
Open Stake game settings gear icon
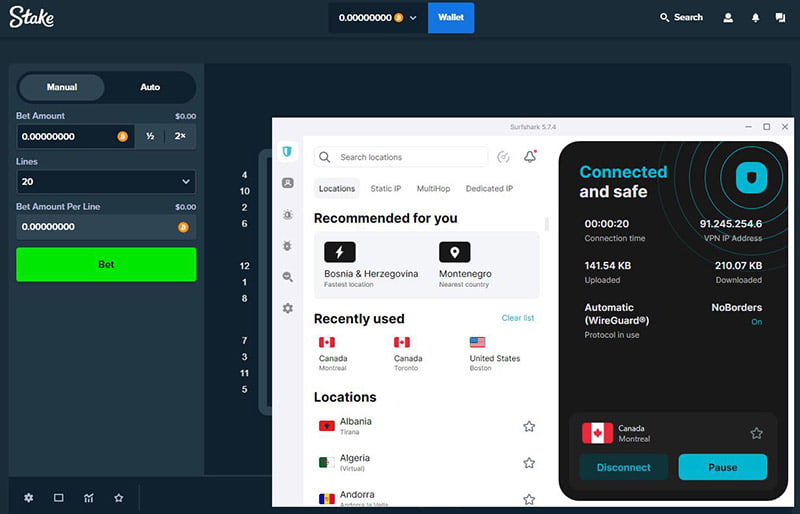pos(29,497)
